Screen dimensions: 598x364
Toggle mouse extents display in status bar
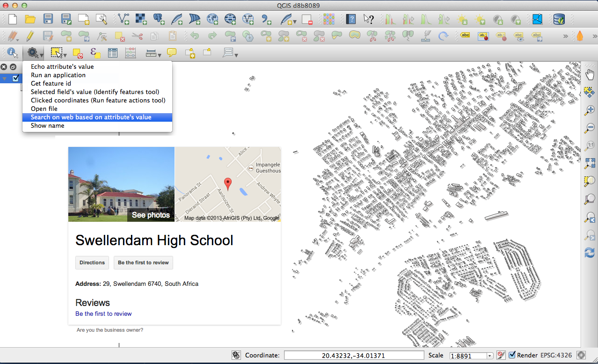pyautogui.click(x=236, y=355)
